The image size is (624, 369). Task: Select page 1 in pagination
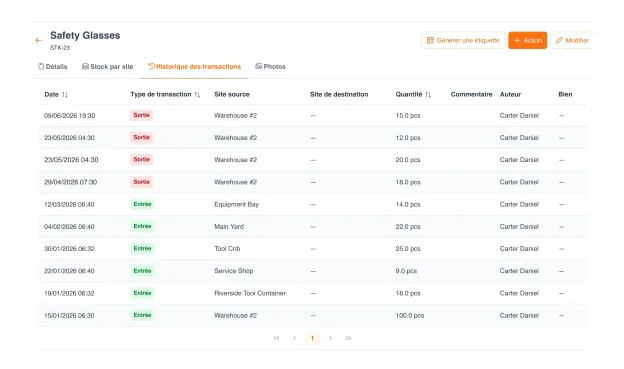tap(312, 338)
